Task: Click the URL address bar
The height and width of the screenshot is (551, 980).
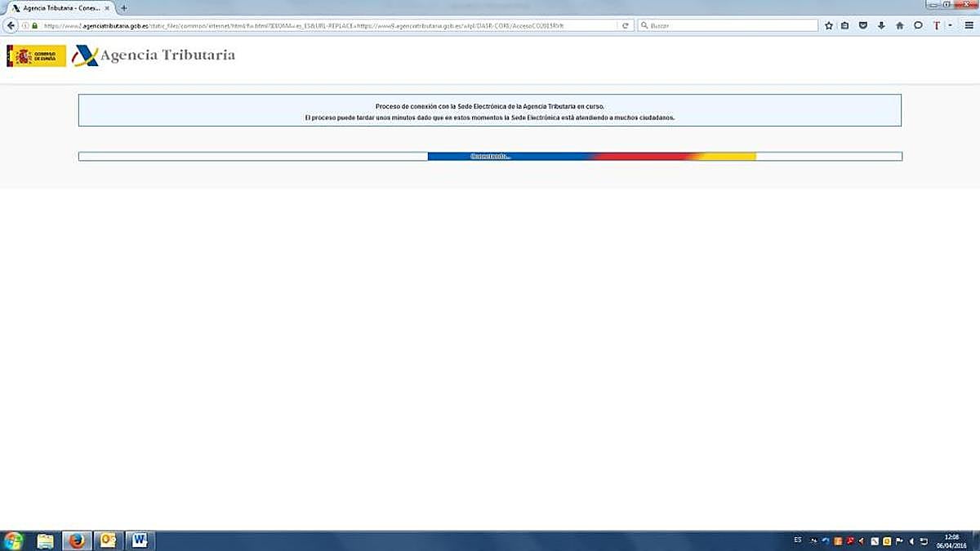Action: click(x=327, y=25)
